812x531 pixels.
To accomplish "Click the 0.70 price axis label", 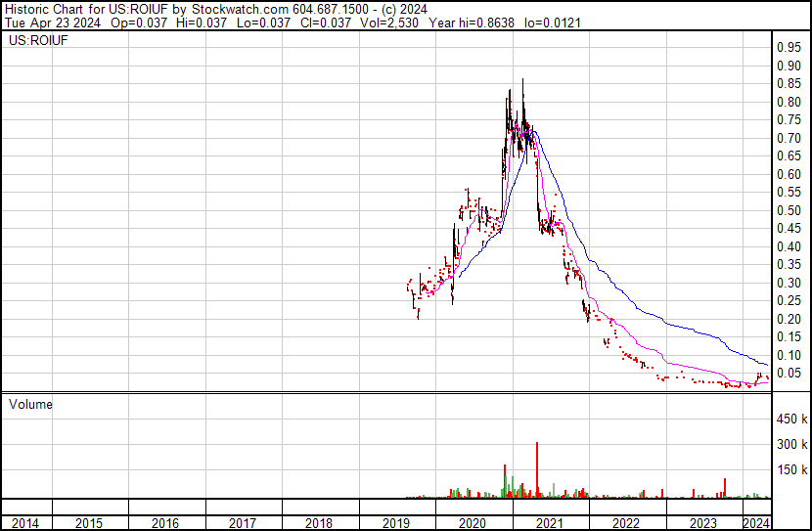I will coord(789,138).
